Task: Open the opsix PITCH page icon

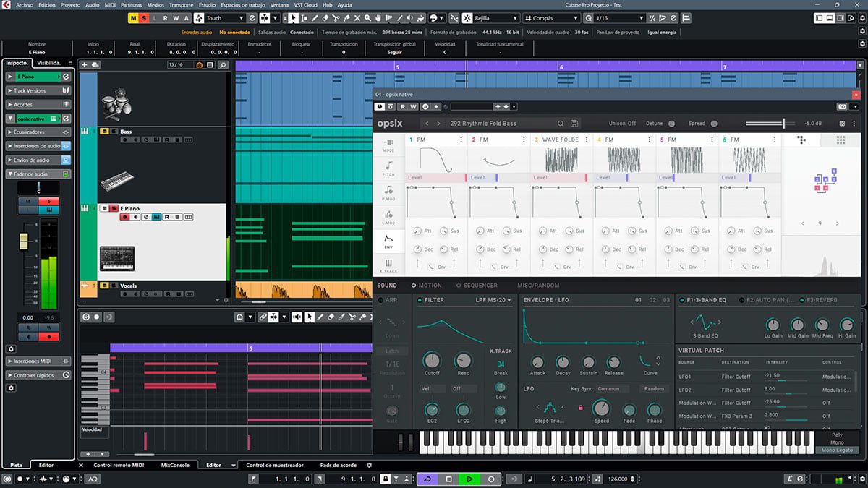Action: (388, 168)
